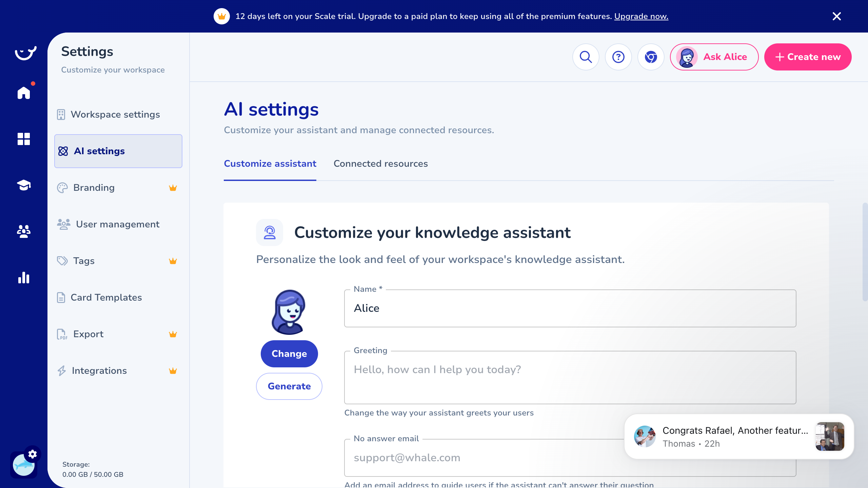
Task: Open the search tool
Action: pyautogui.click(x=586, y=57)
